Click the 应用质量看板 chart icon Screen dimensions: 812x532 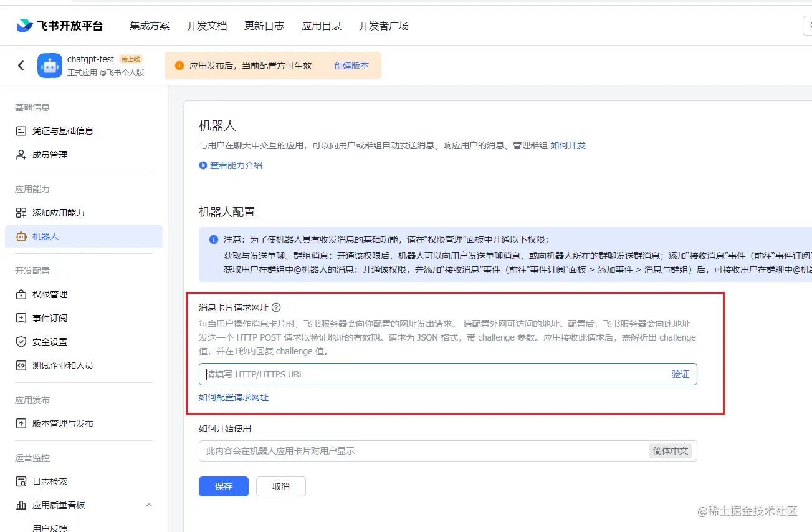(21, 505)
